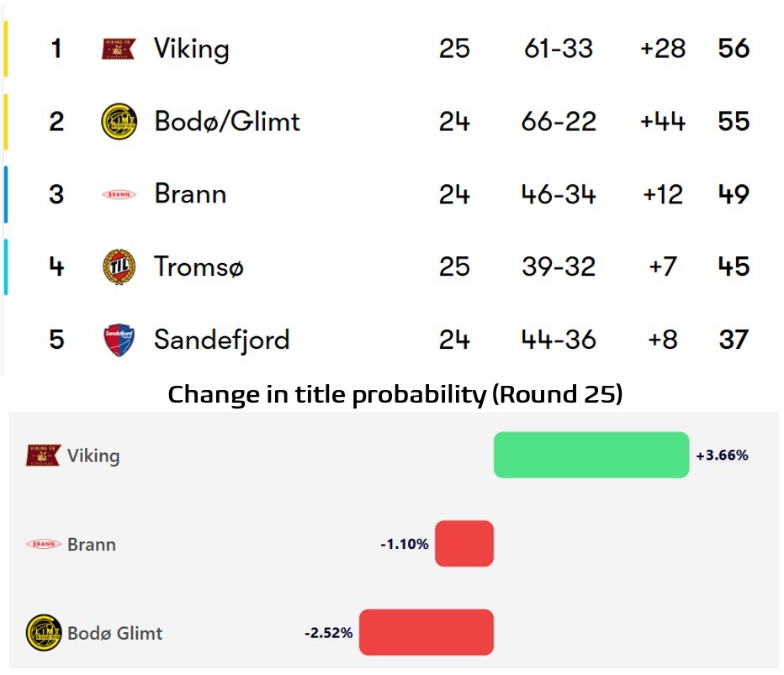
Task: Click Viking's green +3.66% bar
Action: [x=591, y=455]
